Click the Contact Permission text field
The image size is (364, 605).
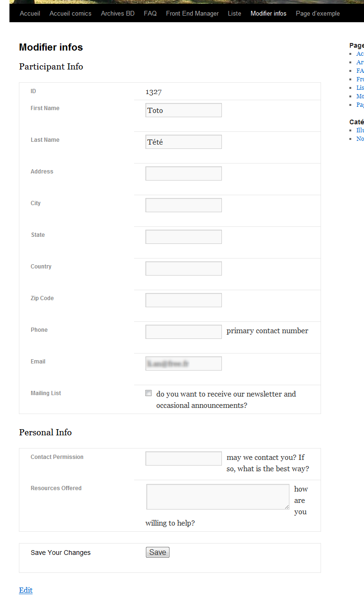(184, 458)
